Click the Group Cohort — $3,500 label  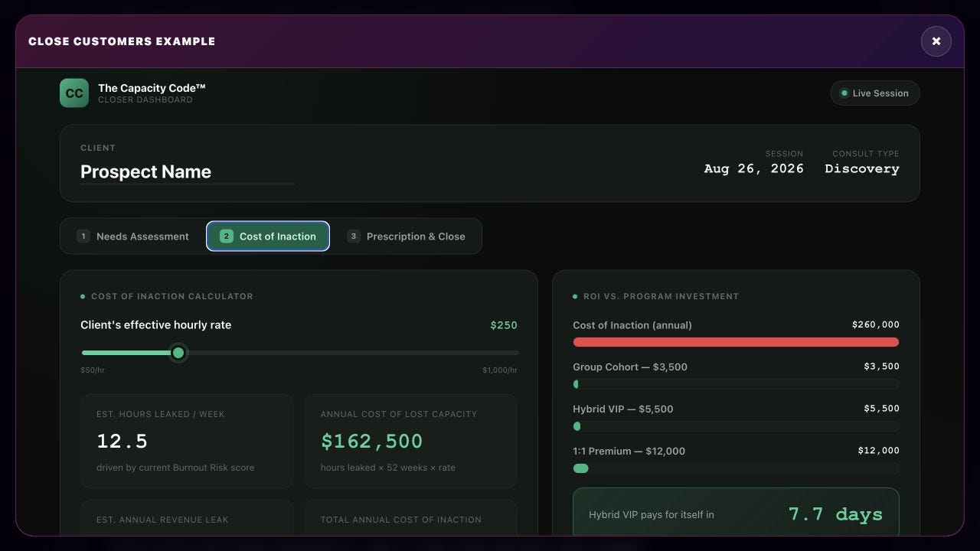tap(630, 367)
